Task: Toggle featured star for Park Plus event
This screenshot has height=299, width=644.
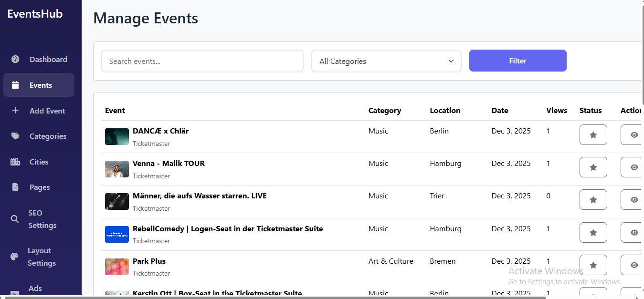Action: pyautogui.click(x=593, y=265)
